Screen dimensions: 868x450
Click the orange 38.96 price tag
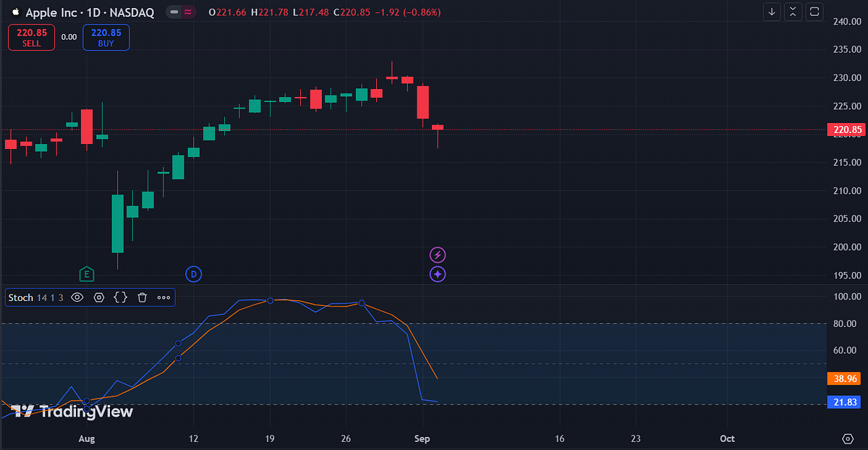844,378
